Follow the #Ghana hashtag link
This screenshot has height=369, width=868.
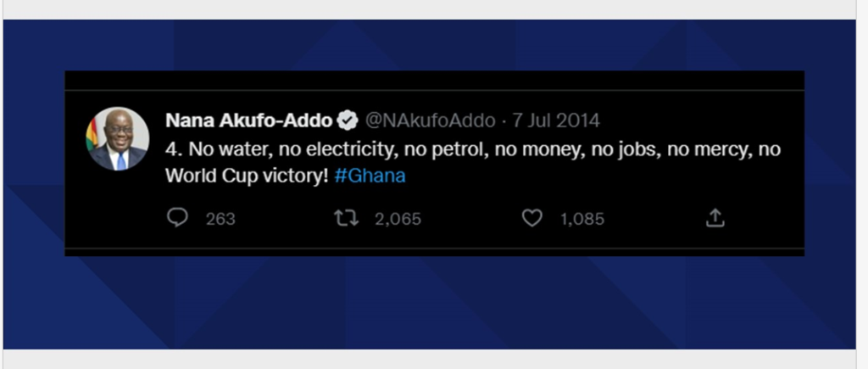370,176
